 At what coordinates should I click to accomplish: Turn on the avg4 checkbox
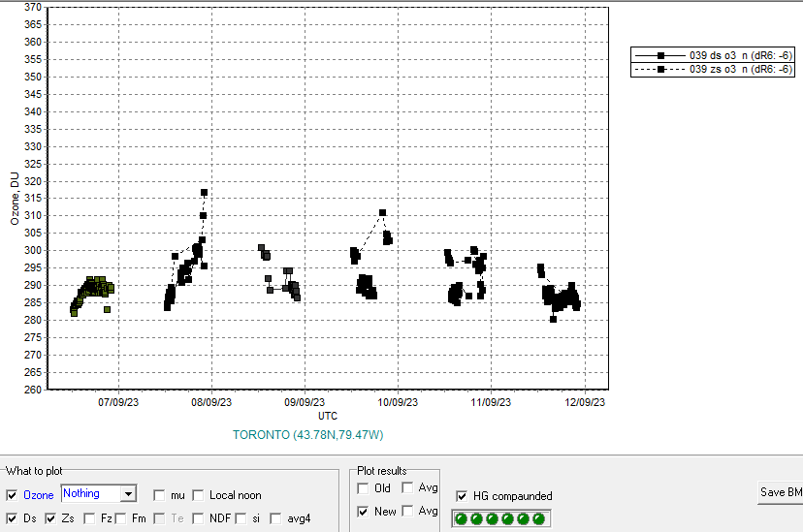276,519
